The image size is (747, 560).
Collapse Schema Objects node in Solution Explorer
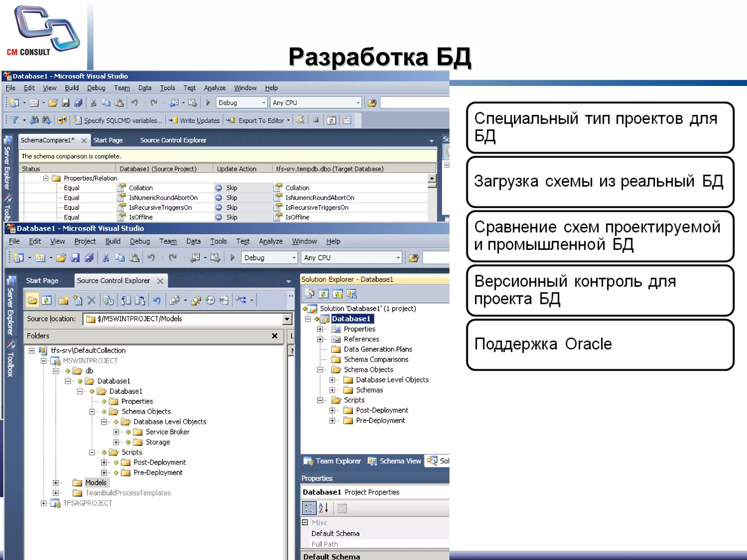coord(320,370)
